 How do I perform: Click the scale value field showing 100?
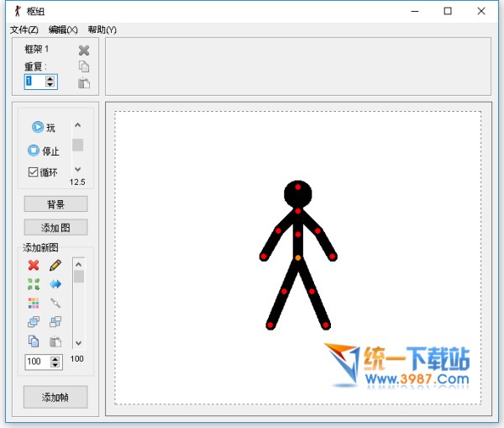pos(37,362)
